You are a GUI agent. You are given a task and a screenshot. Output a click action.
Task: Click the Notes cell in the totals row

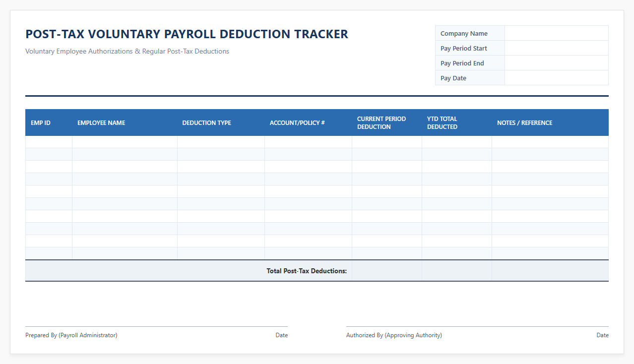(550, 271)
